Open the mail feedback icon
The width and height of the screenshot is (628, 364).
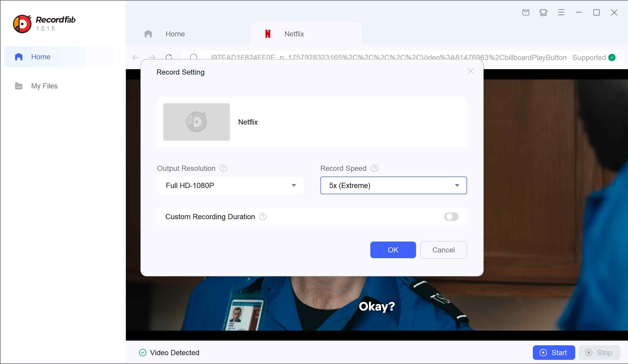(526, 12)
